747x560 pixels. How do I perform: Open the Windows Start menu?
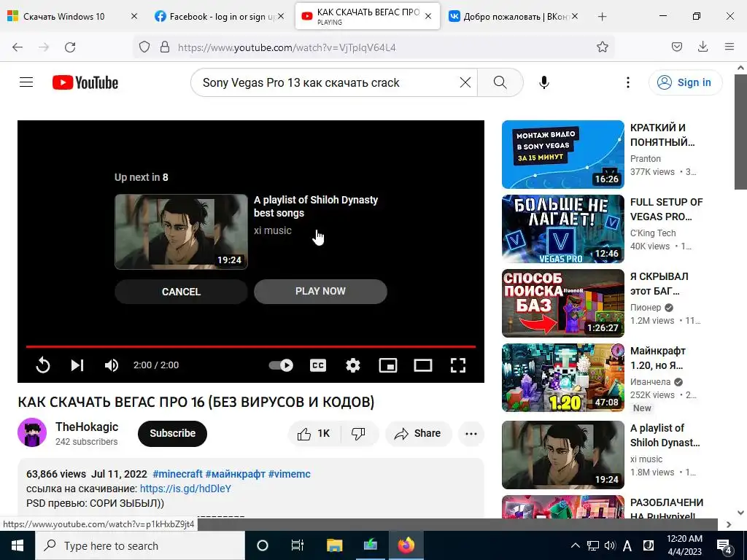[x=18, y=545]
